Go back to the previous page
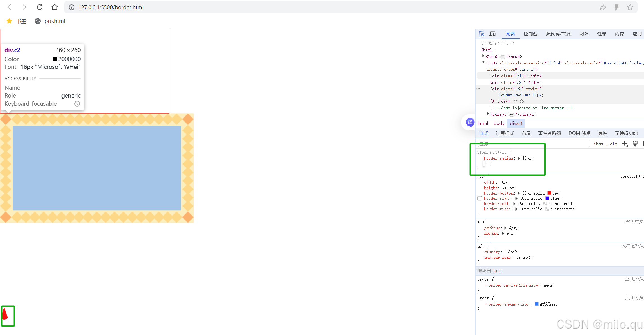Screen dimensions: 644x335 click(x=9, y=7)
